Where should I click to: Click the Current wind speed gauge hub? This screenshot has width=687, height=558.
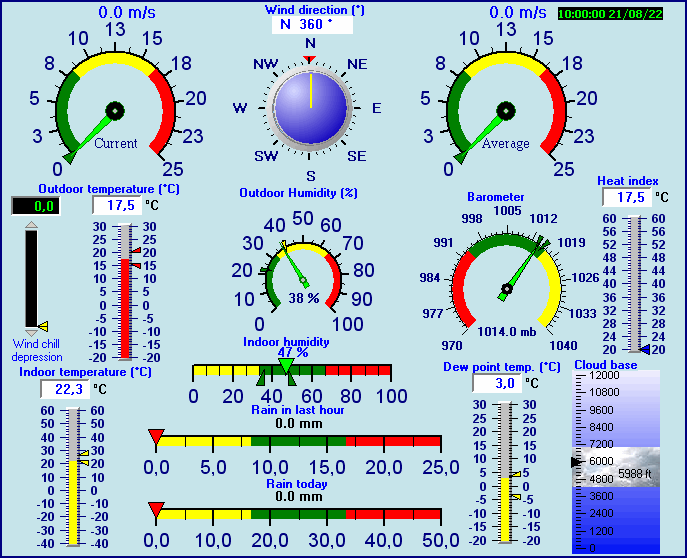point(114,110)
